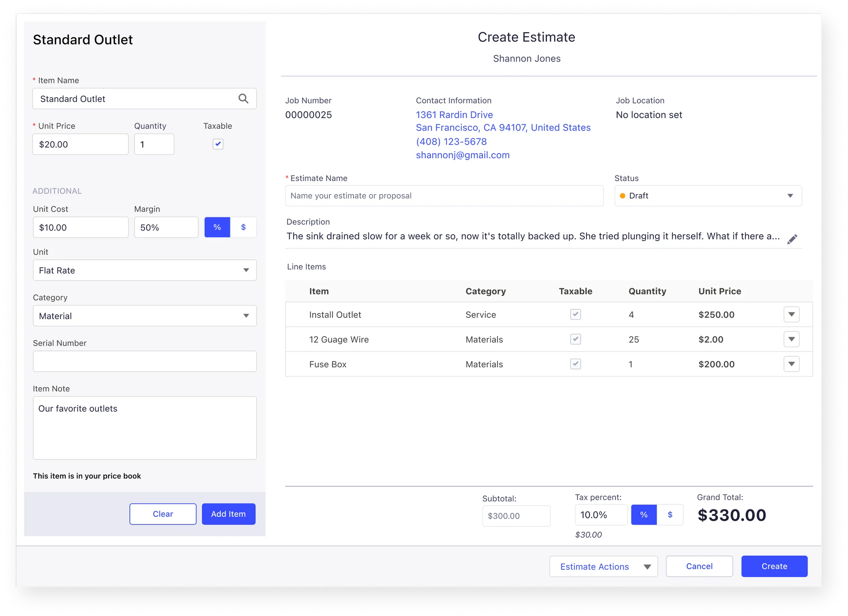Click the Clear button
Image resolution: width=848 pixels, height=616 pixels.
[x=163, y=514]
